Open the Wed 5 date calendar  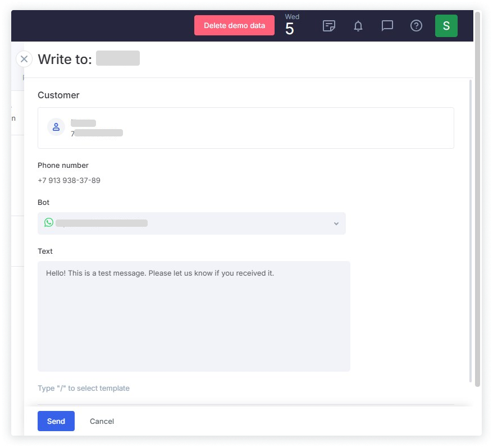point(290,26)
